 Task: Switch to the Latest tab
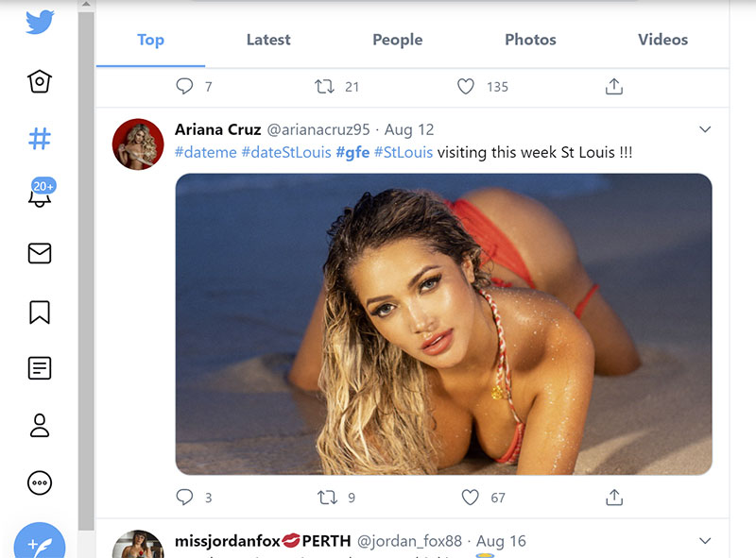[268, 40]
